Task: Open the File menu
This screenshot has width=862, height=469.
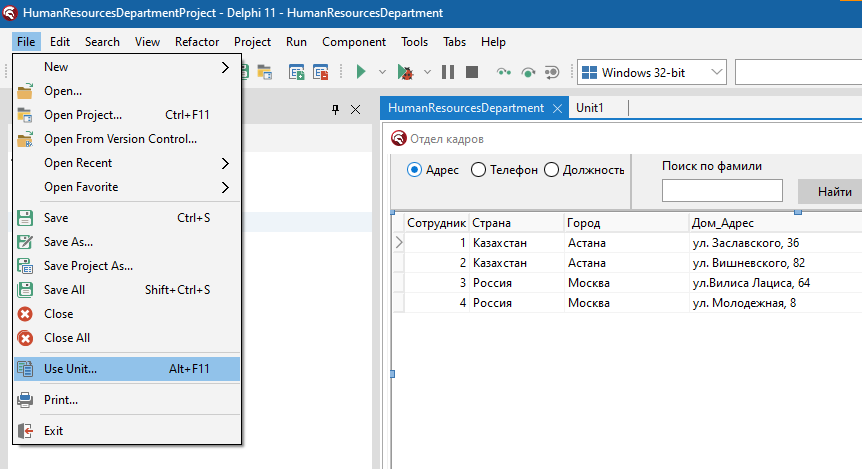Action: coord(26,42)
